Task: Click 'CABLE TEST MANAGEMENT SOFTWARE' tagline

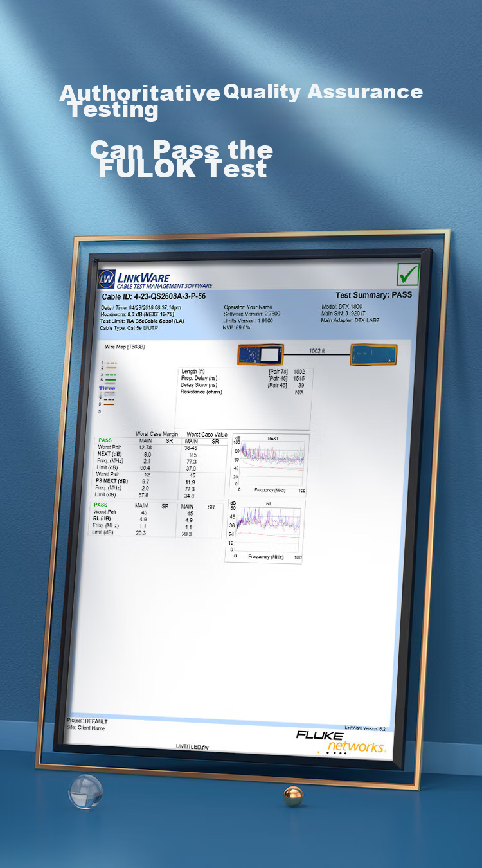Action: 165,286
